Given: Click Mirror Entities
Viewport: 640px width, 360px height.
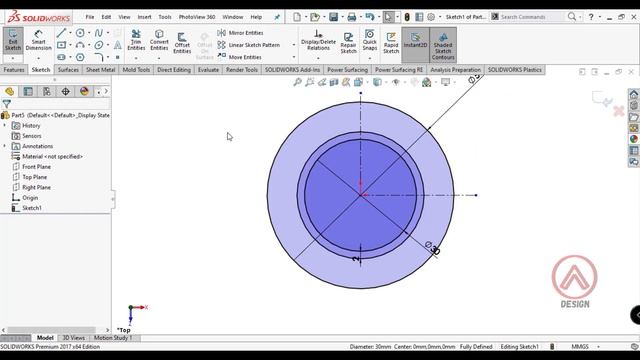Looking at the screenshot, I should [x=240, y=33].
